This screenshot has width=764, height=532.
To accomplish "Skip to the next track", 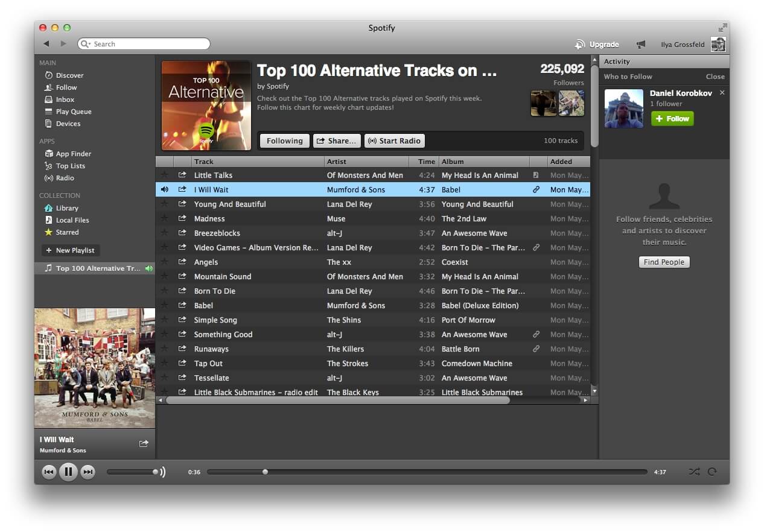I will pyautogui.click(x=88, y=472).
